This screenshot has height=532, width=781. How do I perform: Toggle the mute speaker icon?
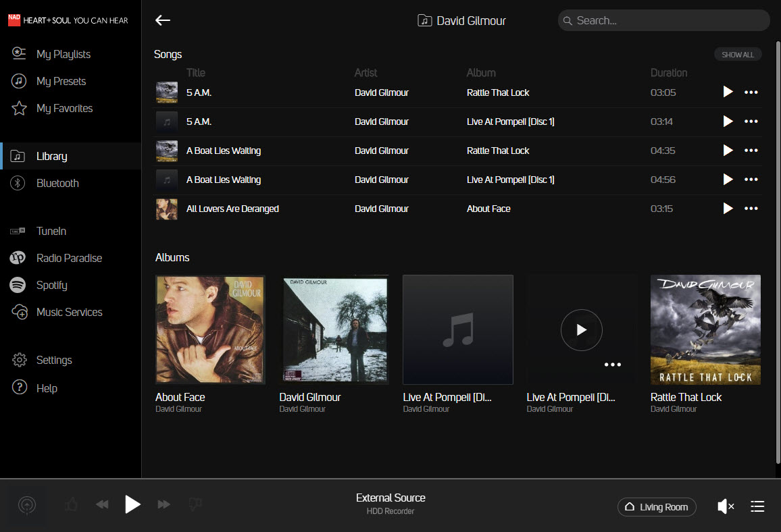[725, 506]
